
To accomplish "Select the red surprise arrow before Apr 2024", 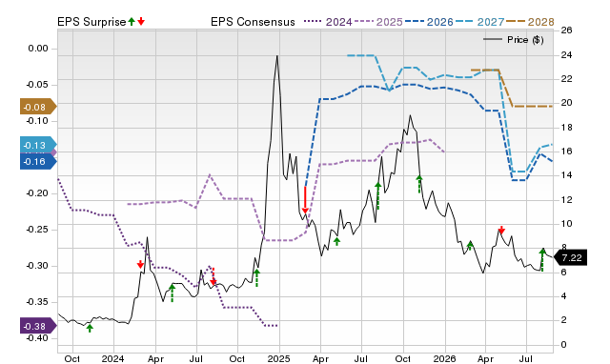I will (x=140, y=264).
